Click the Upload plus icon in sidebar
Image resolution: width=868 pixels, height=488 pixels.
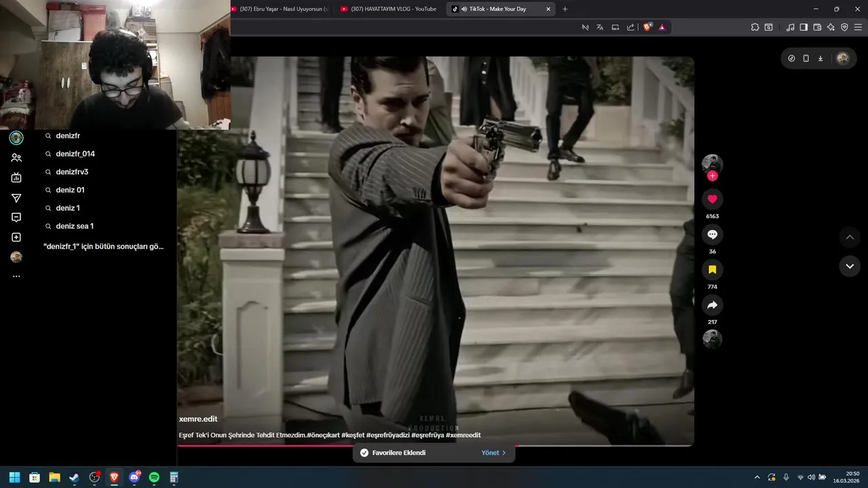[16, 237]
